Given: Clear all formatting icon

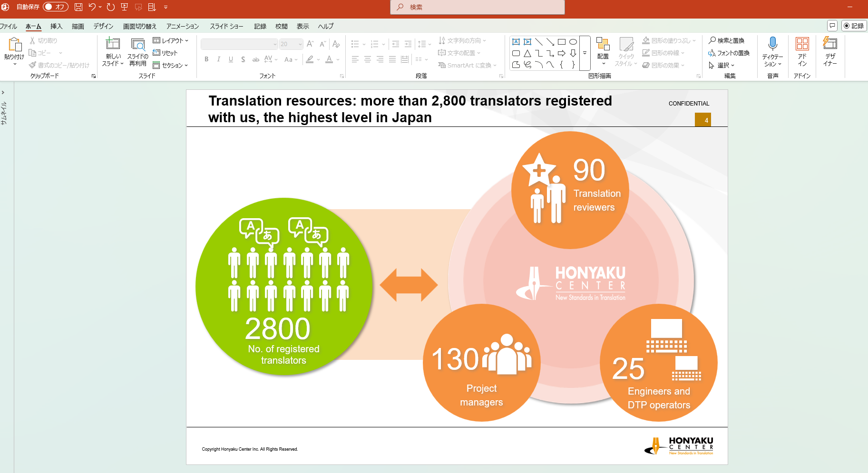Looking at the screenshot, I should coord(336,44).
